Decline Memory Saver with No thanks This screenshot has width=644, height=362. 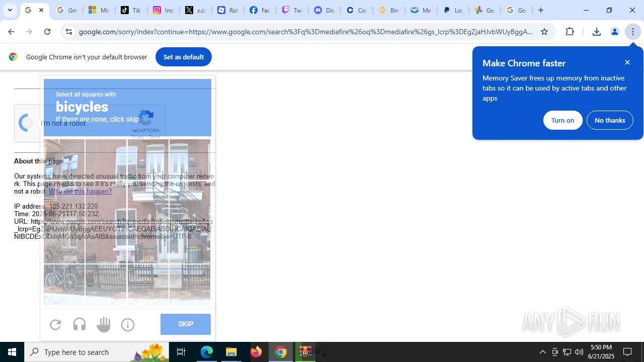tap(610, 120)
